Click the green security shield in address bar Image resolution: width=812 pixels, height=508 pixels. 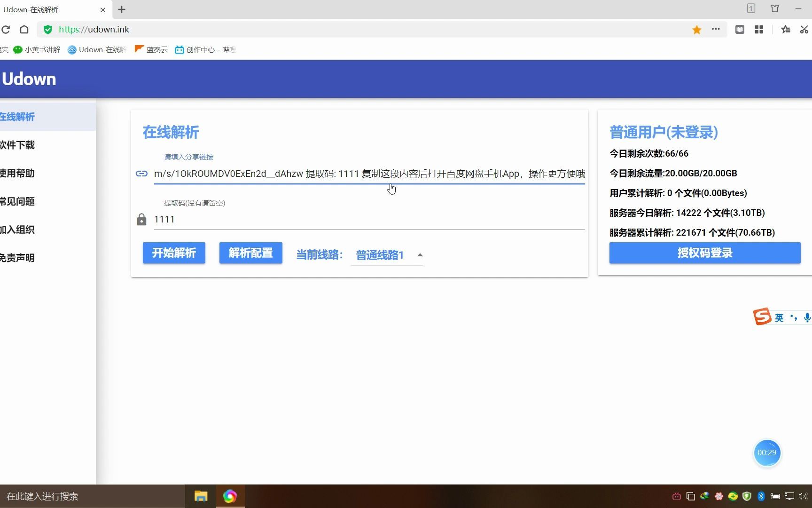(47, 30)
